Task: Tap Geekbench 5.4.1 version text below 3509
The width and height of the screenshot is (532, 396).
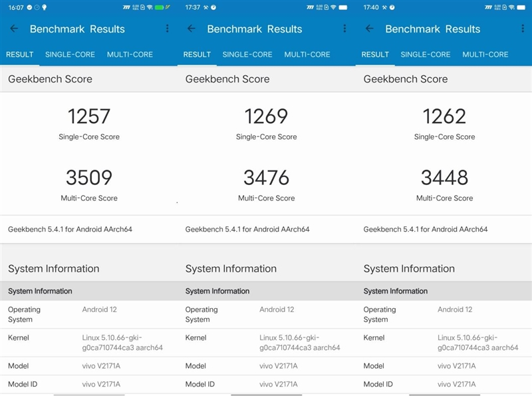Action: coord(70,229)
